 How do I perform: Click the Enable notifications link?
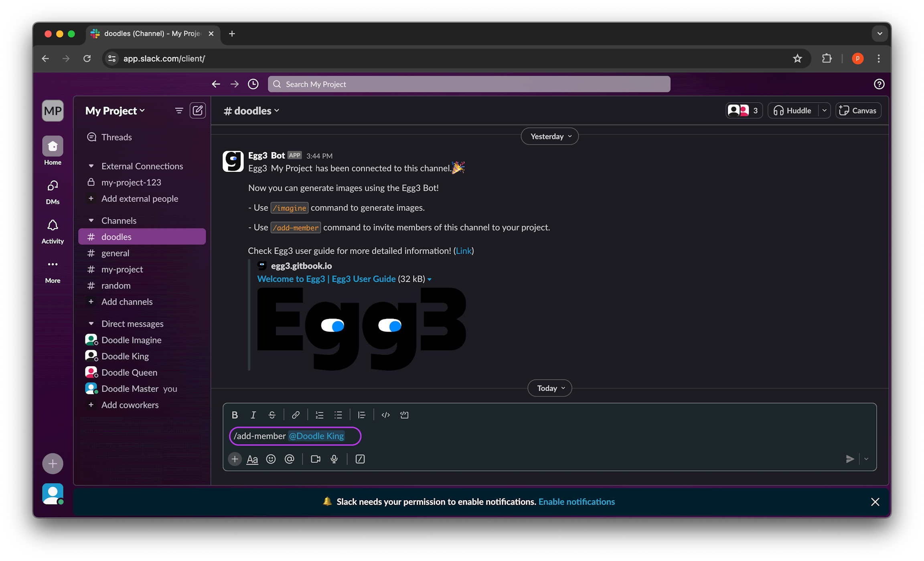click(x=576, y=502)
